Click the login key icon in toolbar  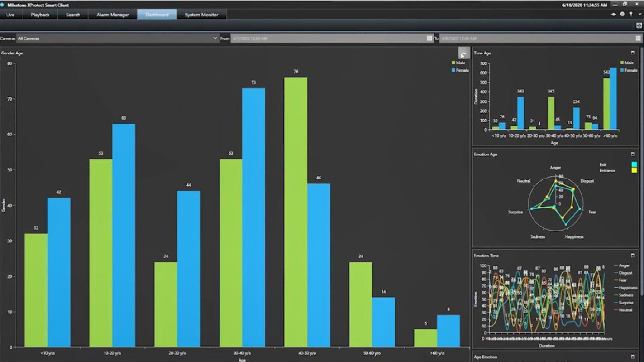click(x=631, y=14)
